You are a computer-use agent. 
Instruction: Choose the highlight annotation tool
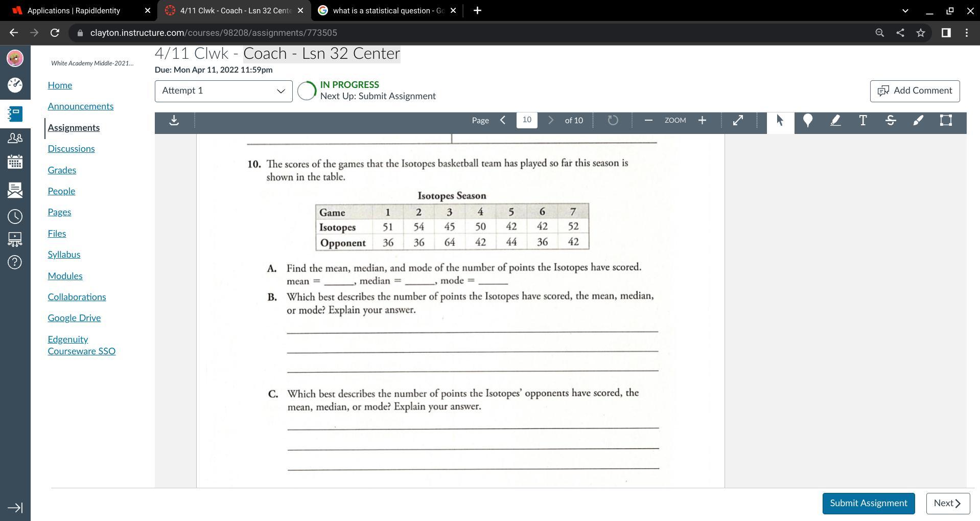point(835,121)
